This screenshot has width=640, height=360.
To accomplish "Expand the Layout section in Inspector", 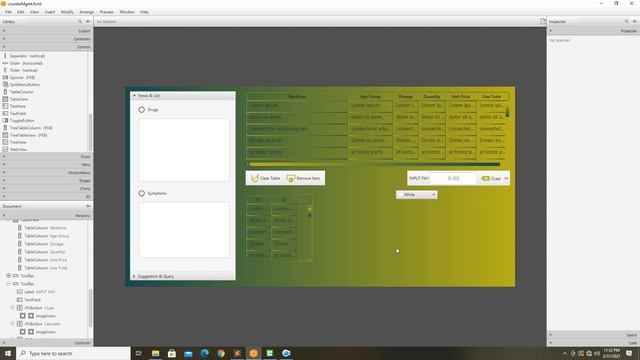I will (x=593, y=335).
